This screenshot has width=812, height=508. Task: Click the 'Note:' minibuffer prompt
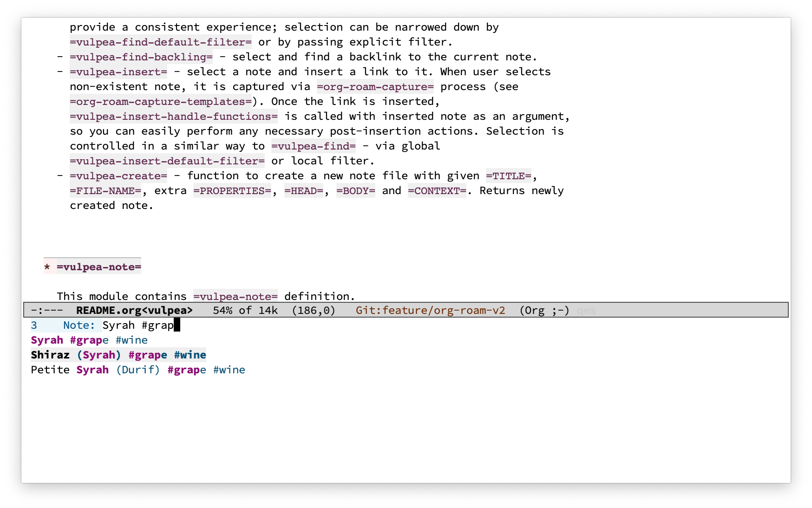(x=79, y=325)
